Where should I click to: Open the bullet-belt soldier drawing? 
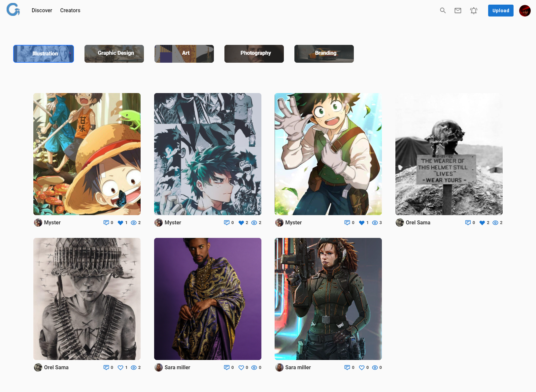[87, 299]
